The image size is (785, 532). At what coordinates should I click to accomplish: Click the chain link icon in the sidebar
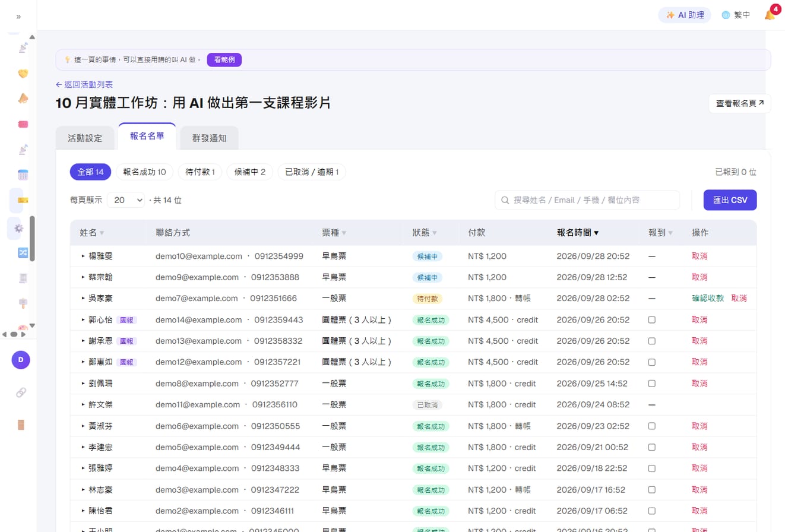(21, 392)
